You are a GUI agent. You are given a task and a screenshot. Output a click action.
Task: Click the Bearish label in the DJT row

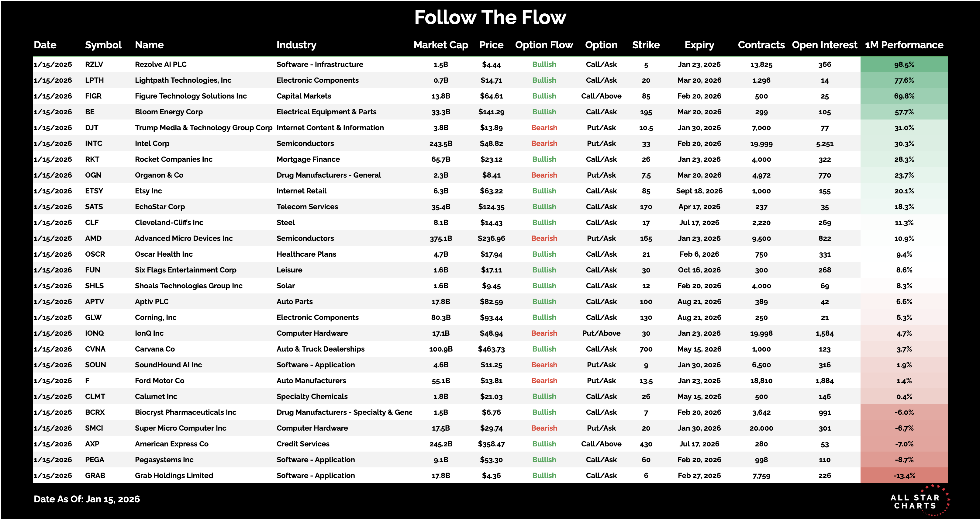[x=544, y=127]
